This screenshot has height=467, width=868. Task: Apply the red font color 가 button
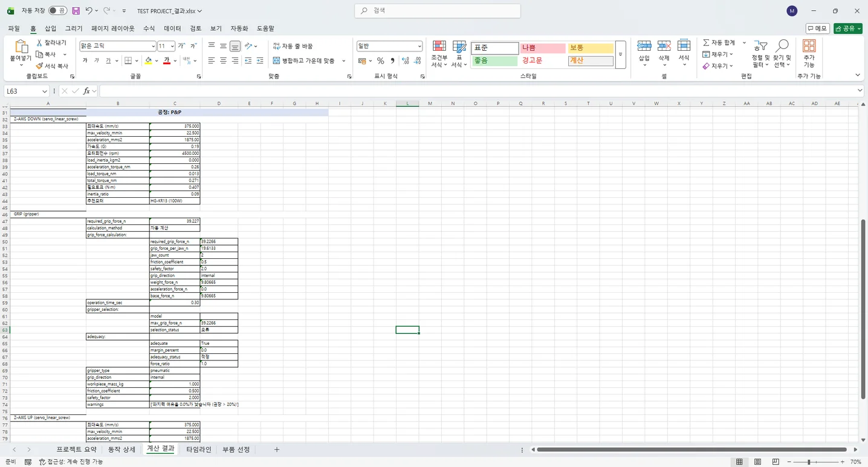(x=166, y=60)
